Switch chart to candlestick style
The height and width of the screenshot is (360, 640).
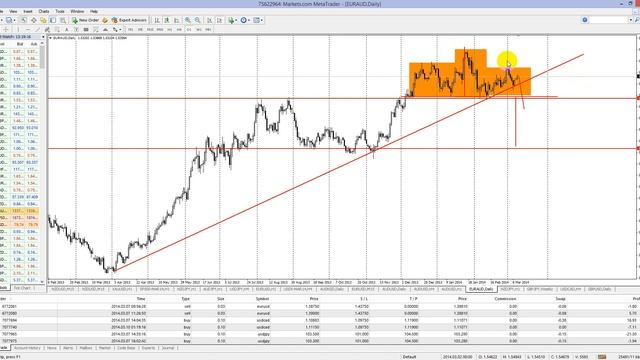point(167,20)
